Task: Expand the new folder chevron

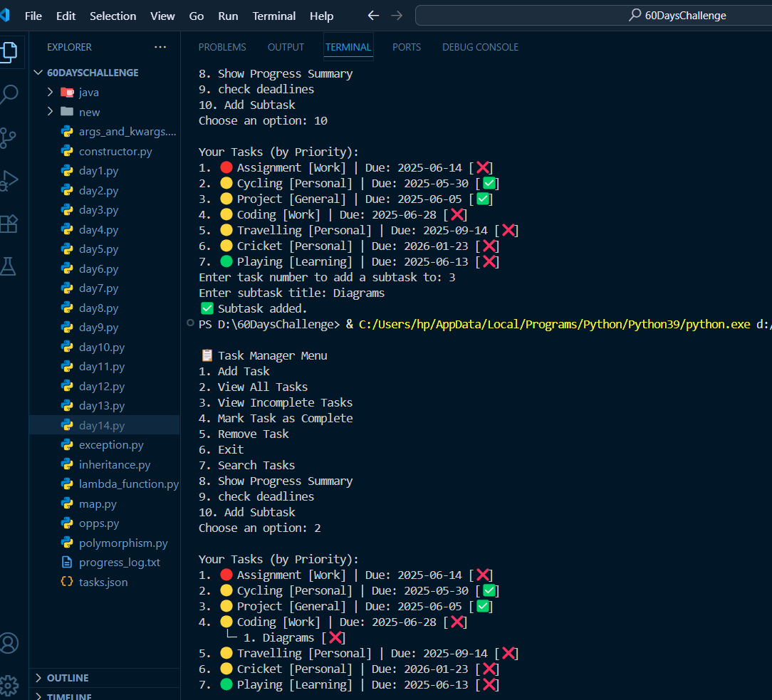Action: [51, 112]
